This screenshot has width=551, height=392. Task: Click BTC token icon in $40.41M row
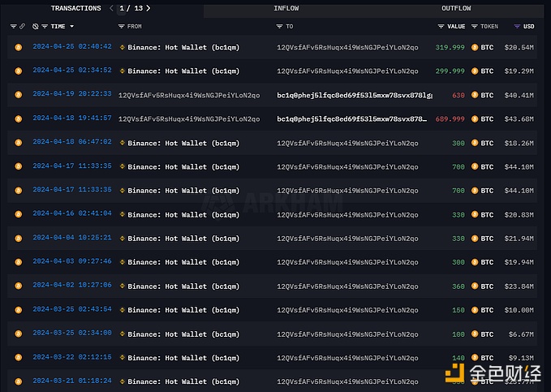click(x=475, y=95)
